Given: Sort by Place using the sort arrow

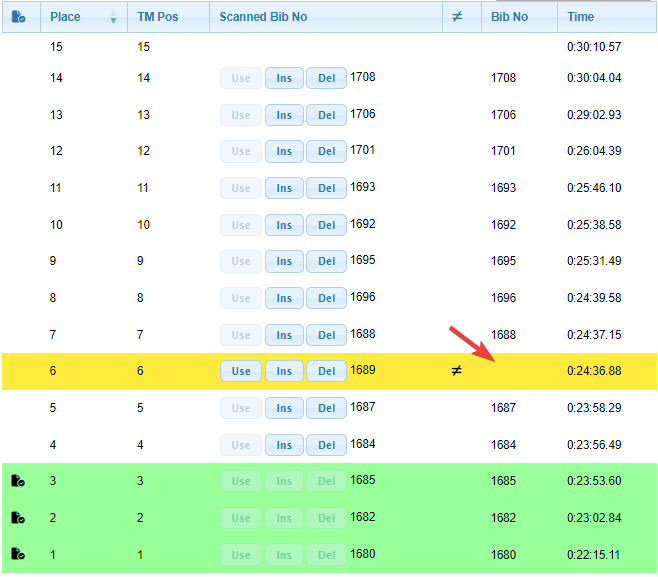Looking at the screenshot, I should pos(113,18).
